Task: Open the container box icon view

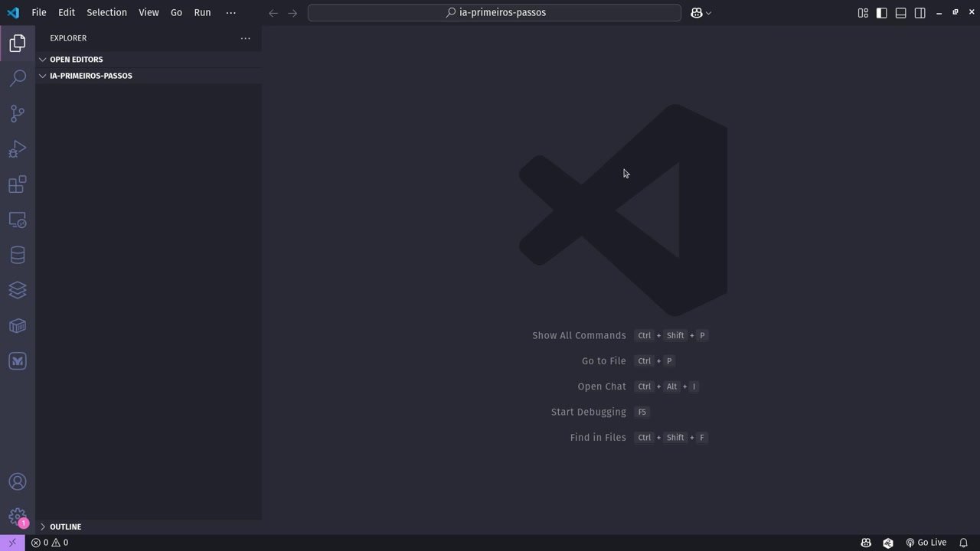Action: [x=17, y=326]
